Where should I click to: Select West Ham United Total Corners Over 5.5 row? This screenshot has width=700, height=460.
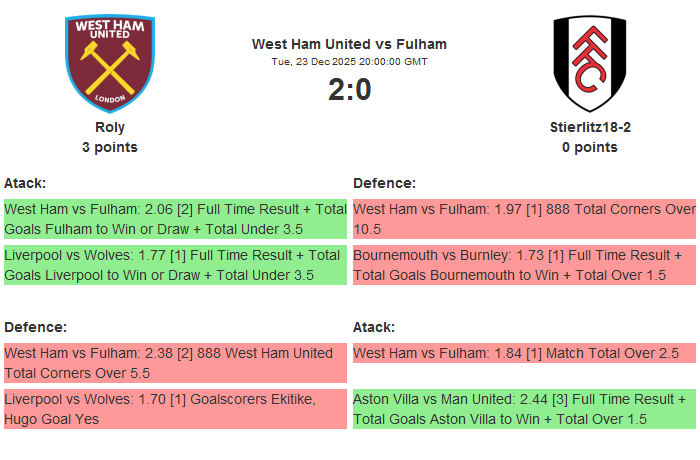(x=175, y=363)
